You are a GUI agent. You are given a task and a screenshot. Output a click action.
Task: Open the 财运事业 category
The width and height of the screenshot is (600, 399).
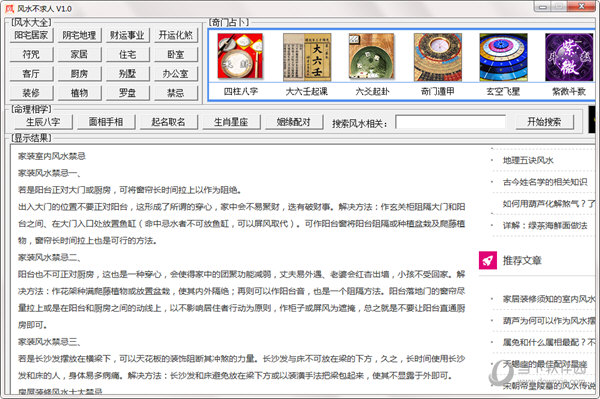[127, 35]
